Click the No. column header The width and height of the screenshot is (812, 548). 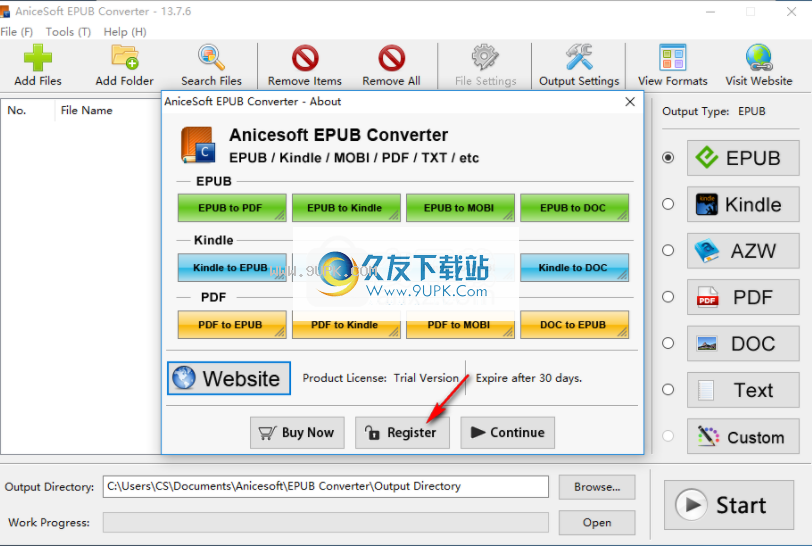click(x=17, y=110)
